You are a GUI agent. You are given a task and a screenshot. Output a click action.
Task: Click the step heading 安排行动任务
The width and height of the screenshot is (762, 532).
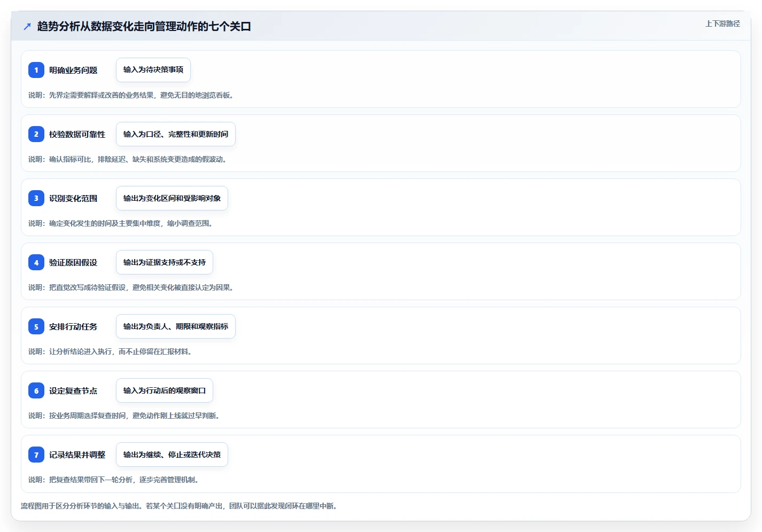point(73,326)
